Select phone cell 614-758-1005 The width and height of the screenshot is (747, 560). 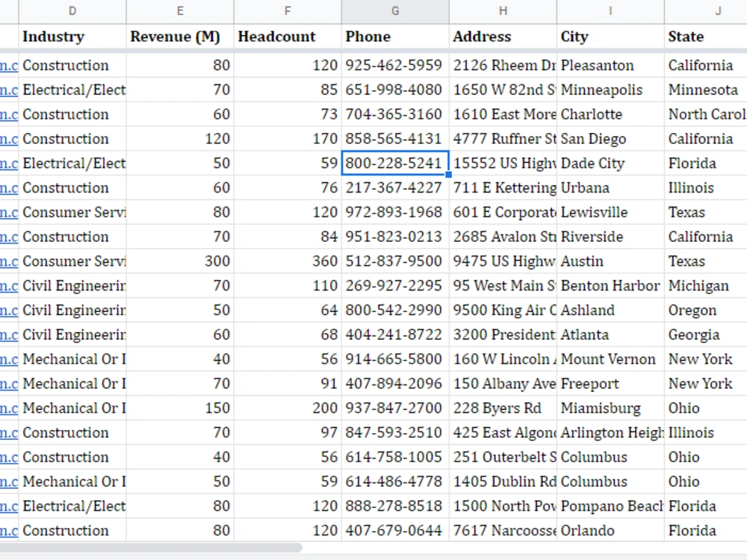click(x=395, y=457)
